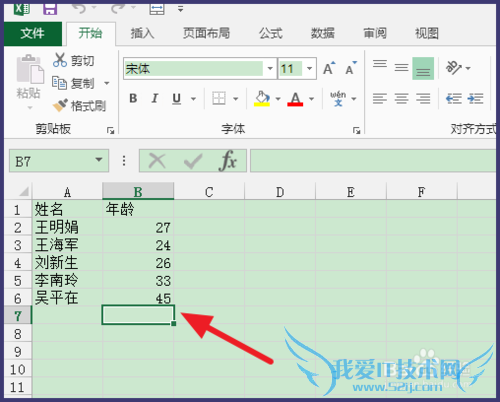Click the decrease font size icon
Viewport: 500px width, 402px height.
pos(350,68)
